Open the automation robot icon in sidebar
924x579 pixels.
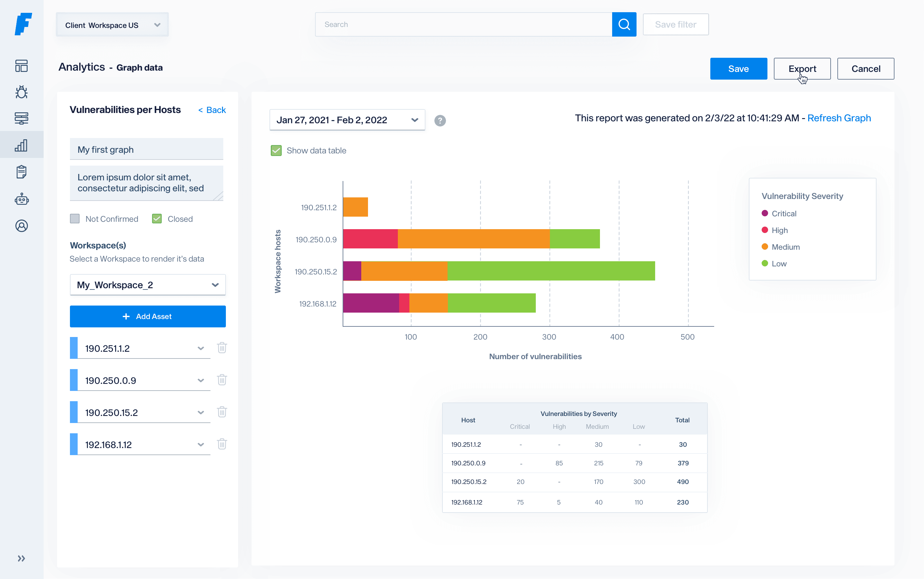(x=21, y=199)
